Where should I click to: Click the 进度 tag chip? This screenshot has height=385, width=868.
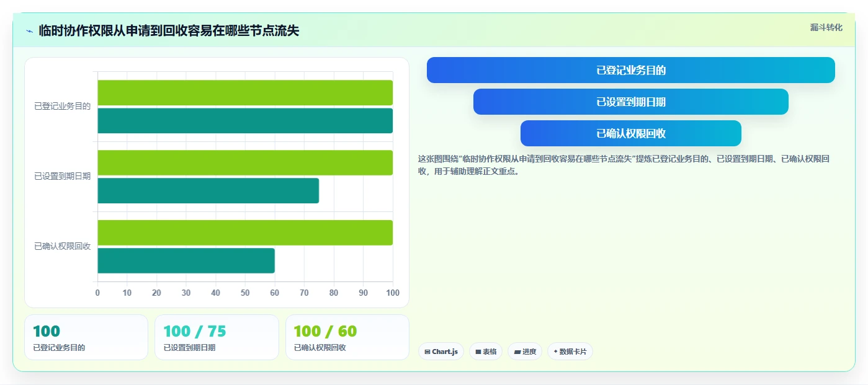pos(525,352)
